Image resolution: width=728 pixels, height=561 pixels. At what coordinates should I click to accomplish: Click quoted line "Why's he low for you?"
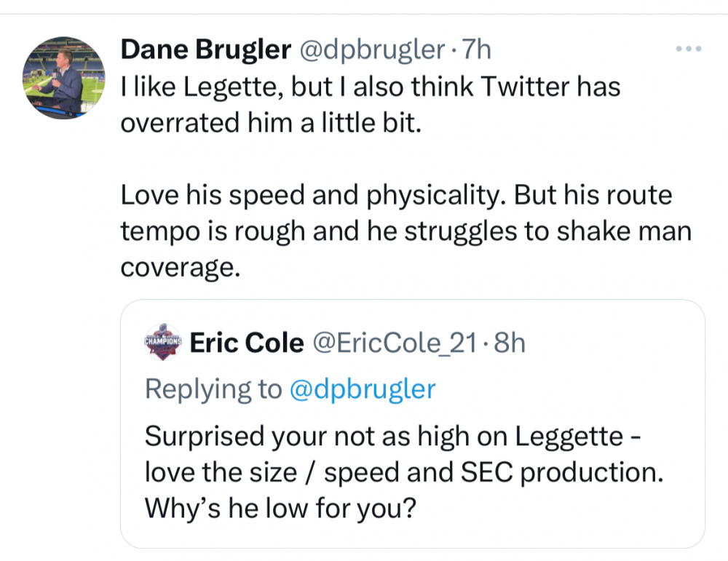click(x=280, y=508)
